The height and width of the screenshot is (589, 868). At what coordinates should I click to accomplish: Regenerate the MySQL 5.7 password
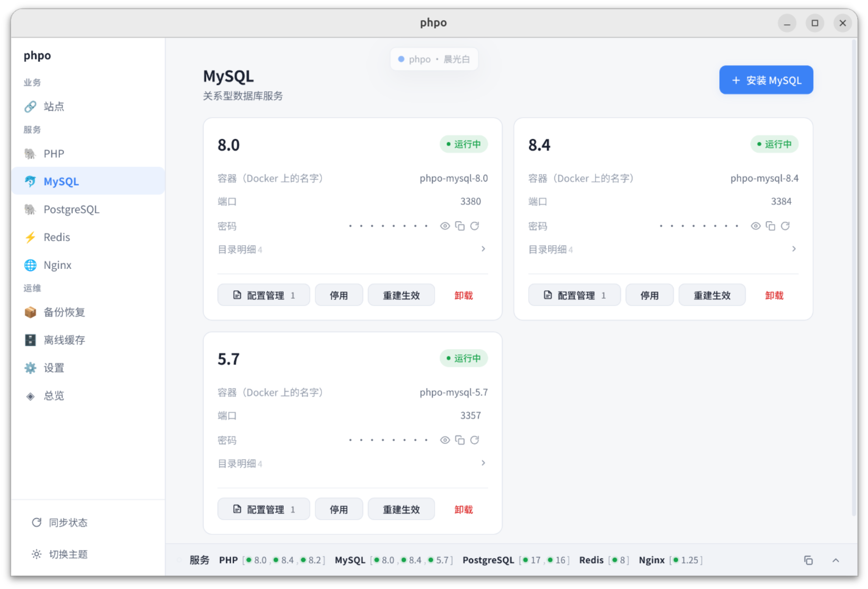[x=475, y=440]
